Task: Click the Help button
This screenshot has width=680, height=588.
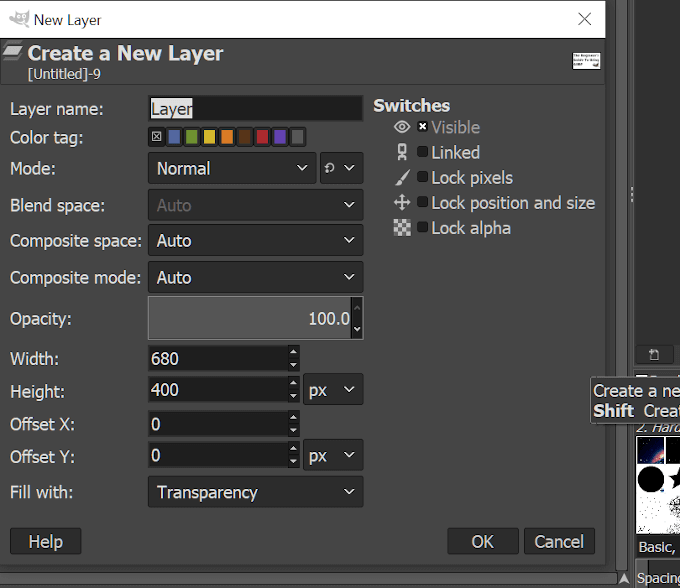Action: 45,541
